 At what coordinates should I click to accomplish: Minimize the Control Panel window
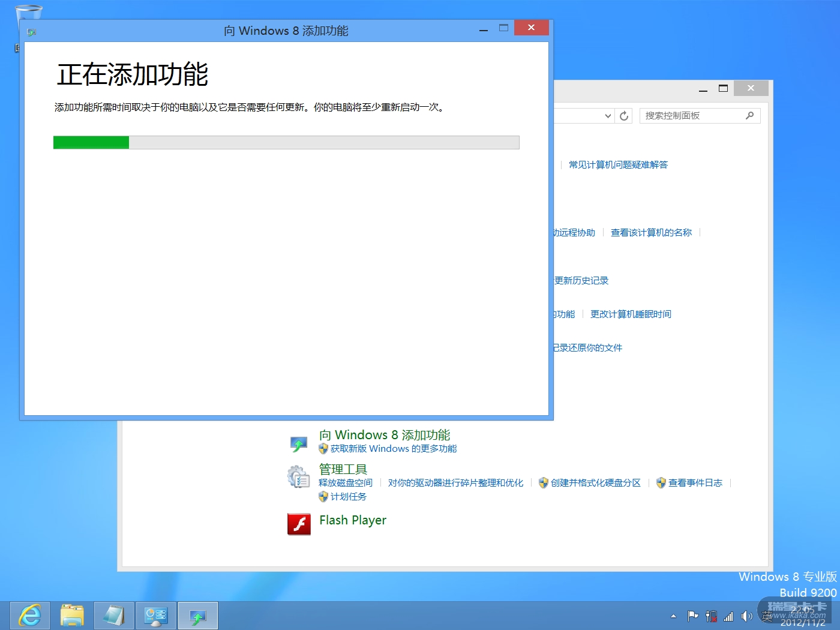pyautogui.click(x=703, y=89)
